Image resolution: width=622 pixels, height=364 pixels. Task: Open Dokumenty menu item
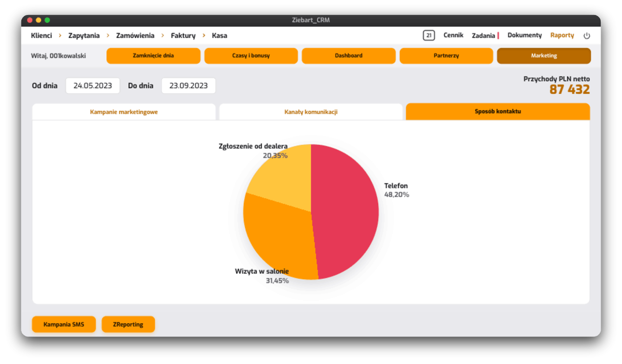[x=525, y=35]
